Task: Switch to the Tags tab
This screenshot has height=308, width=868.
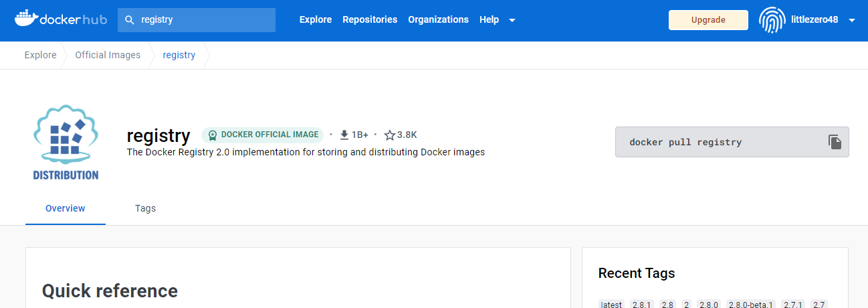Action: coord(145,208)
